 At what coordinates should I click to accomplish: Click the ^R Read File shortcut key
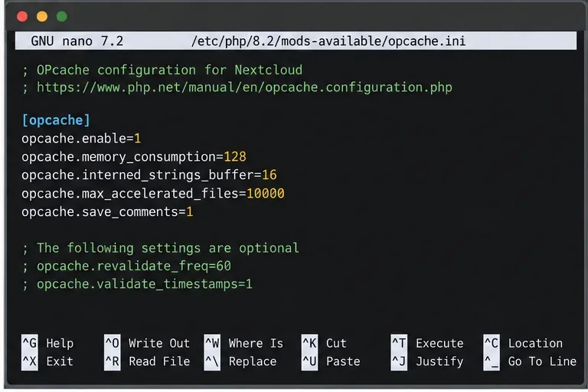(112, 361)
